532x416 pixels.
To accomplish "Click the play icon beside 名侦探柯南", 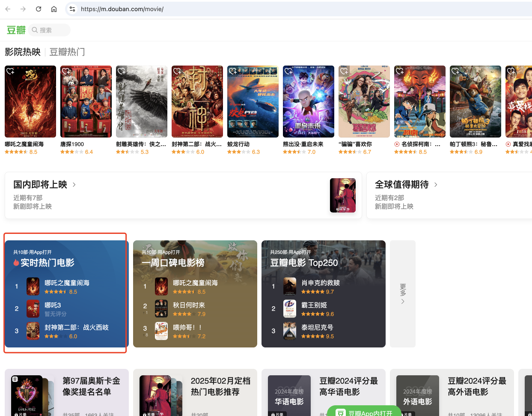I will click(397, 144).
